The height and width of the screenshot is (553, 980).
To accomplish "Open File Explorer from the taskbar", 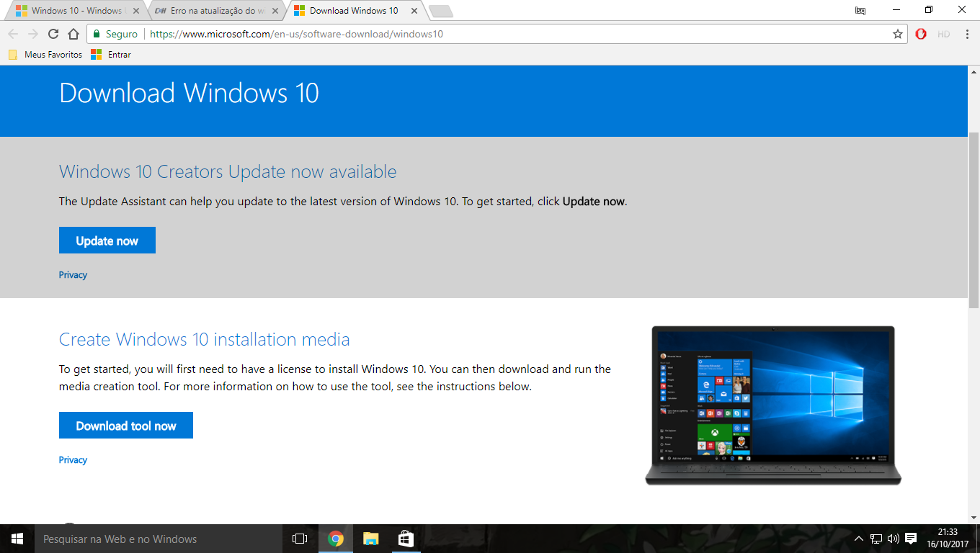I will tap(370, 539).
